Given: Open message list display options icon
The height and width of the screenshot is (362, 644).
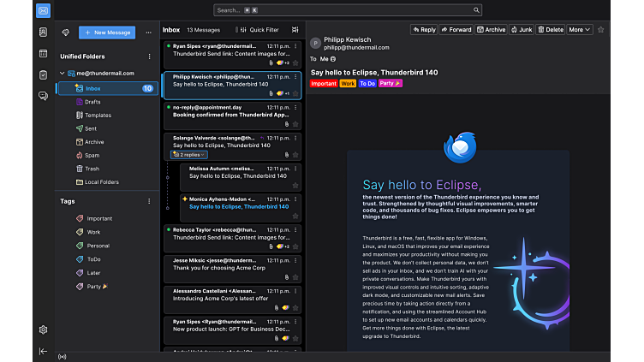Looking at the screenshot, I should (x=295, y=29).
